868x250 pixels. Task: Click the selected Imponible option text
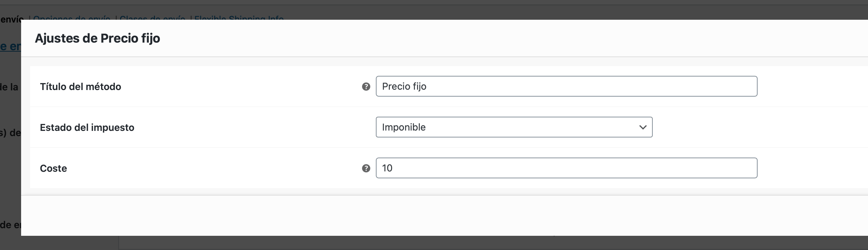[x=404, y=127]
